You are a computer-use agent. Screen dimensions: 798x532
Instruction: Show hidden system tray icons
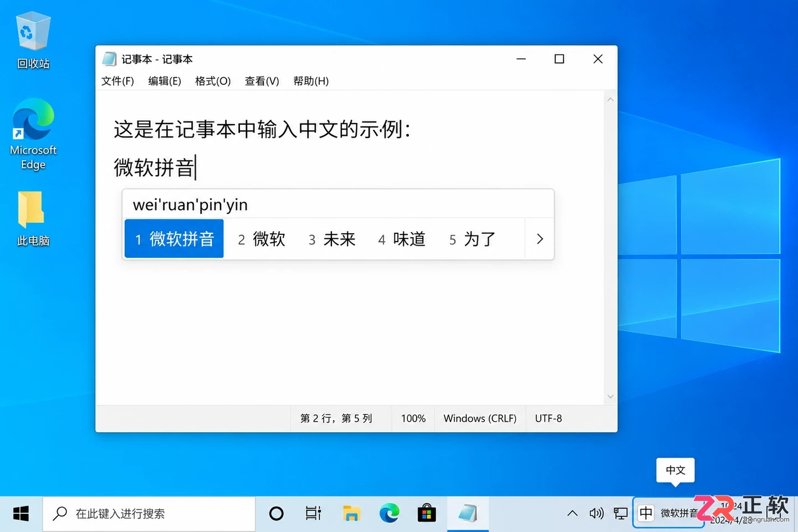(572, 514)
